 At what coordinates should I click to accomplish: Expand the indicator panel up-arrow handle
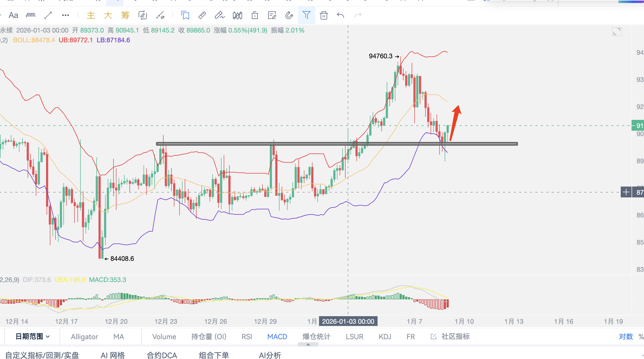pyautogui.click(x=308, y=344)
